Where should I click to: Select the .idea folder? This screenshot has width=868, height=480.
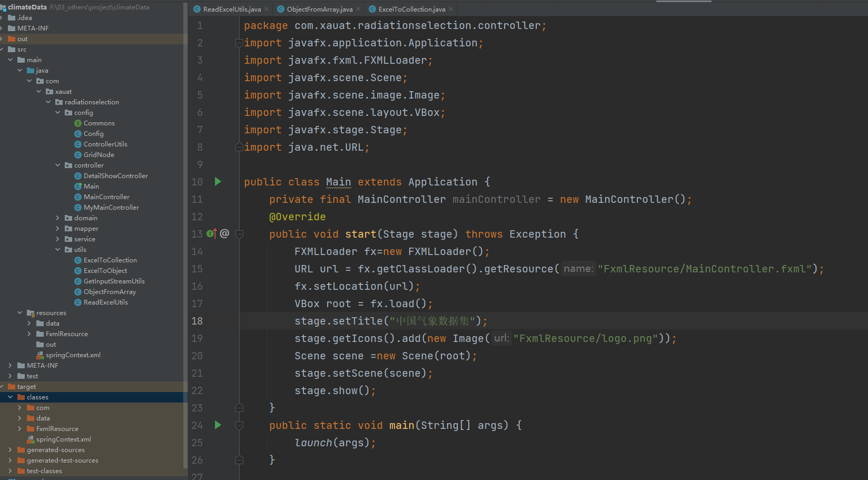pyautogui.click(x=24, y=18)
